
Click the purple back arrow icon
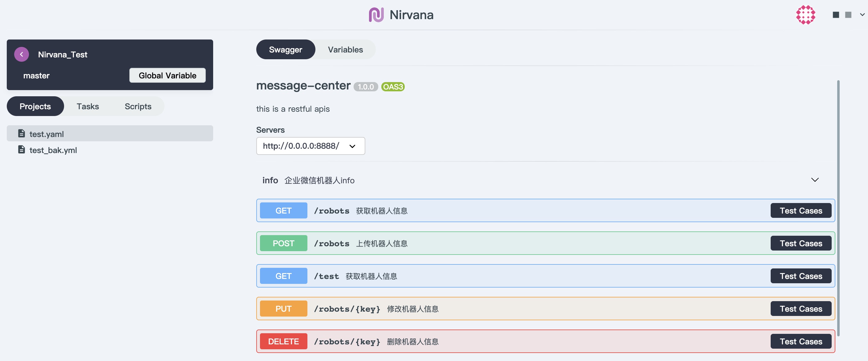pyautogui.click(x=22, y=54)
